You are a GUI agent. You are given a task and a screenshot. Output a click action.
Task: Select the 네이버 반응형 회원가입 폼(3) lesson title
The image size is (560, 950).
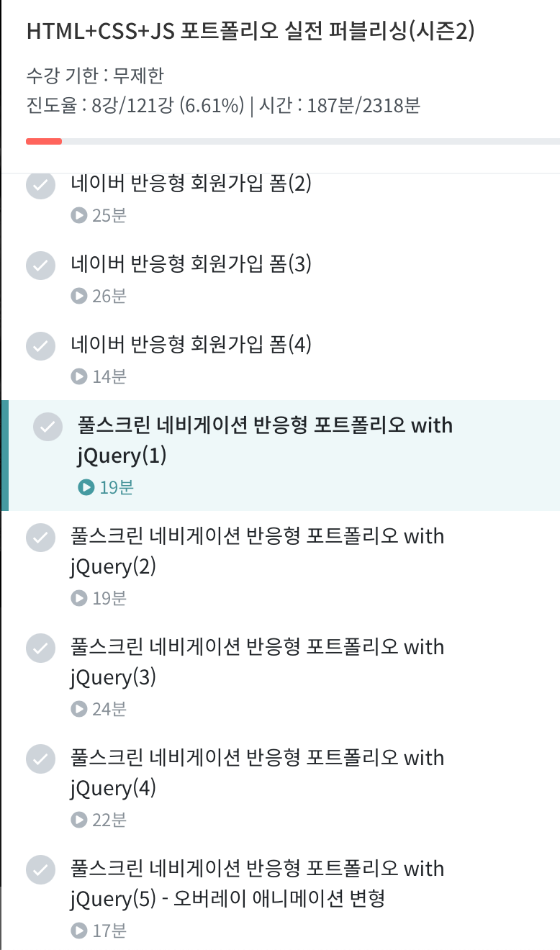pos(191,265)
